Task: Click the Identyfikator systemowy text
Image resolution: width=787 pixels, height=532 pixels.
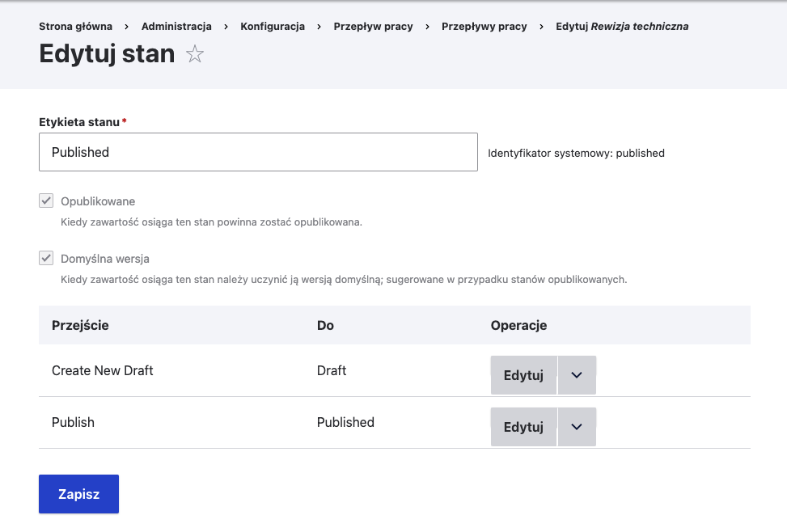Action: tap(576, 153)
